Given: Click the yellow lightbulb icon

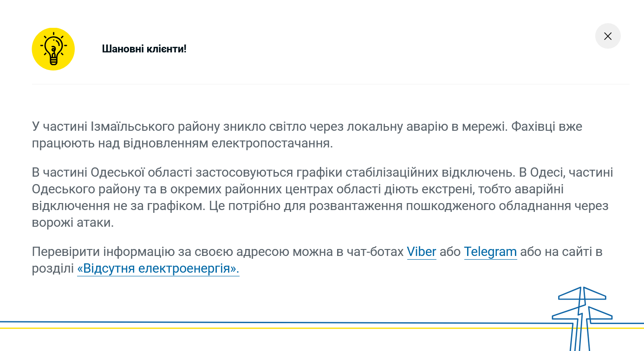Looking at the screenshot, I should pyautogui.click(x=53, y=49).
